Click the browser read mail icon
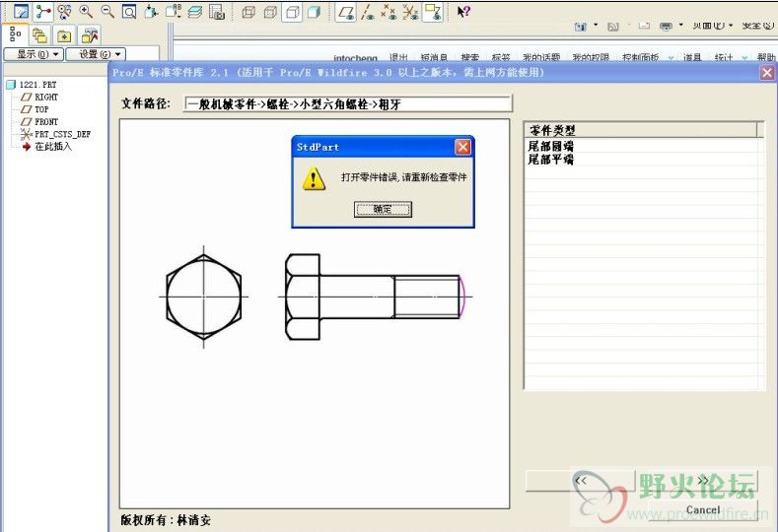This screenshot has height=532, width=778. click(644, 26)
